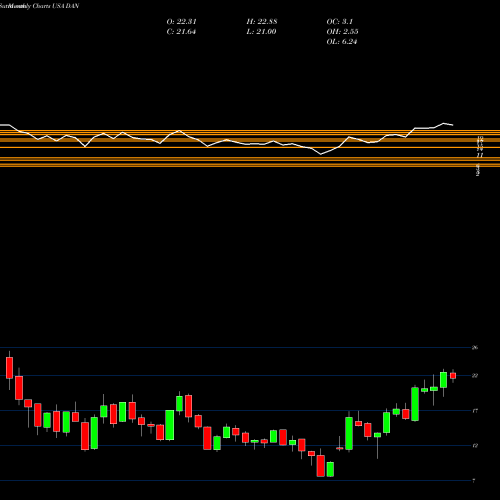Click the price axis label '26'
The width and height of the screenshot is (500, 500).
click(x=475, y=348)
